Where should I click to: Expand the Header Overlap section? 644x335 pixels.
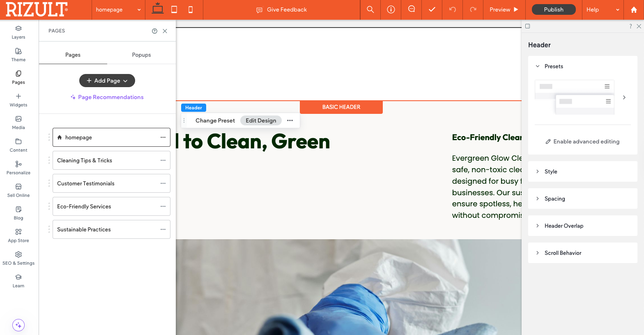pyautogui.click(x=582, y=226)
